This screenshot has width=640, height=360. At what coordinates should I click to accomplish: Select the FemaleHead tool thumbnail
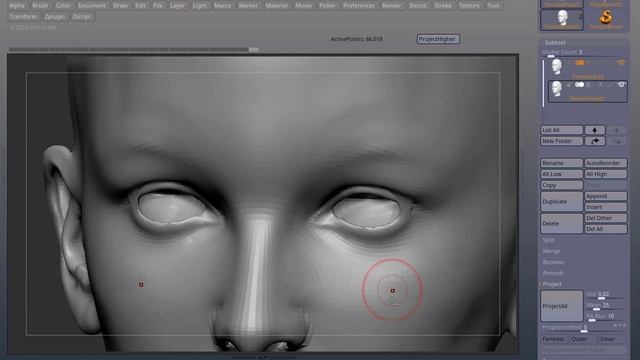[x=562, y=19]
